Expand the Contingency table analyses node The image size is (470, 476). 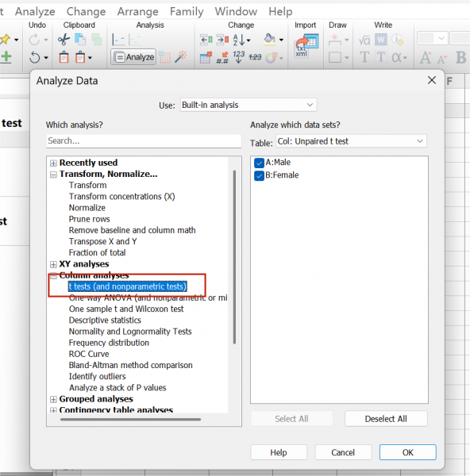[x=53, y=410]
